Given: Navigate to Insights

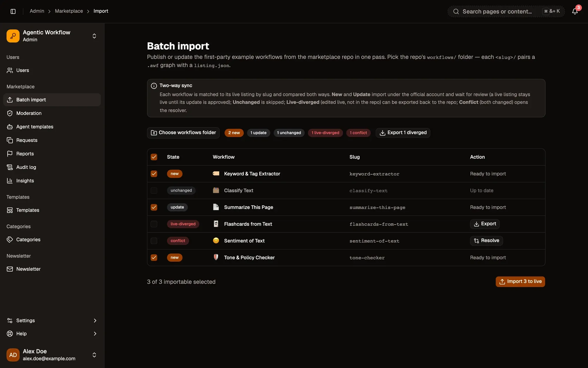Looking at the screenshot, I should (52, 180).
